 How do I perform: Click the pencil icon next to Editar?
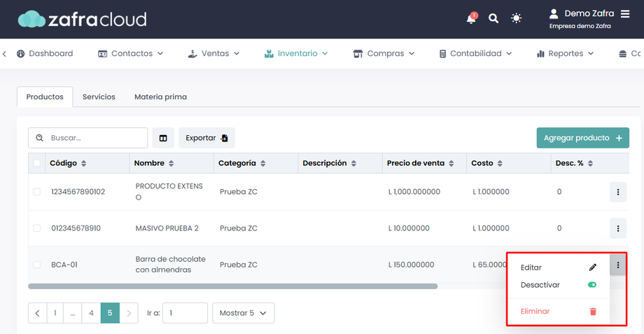pos(593,267)
